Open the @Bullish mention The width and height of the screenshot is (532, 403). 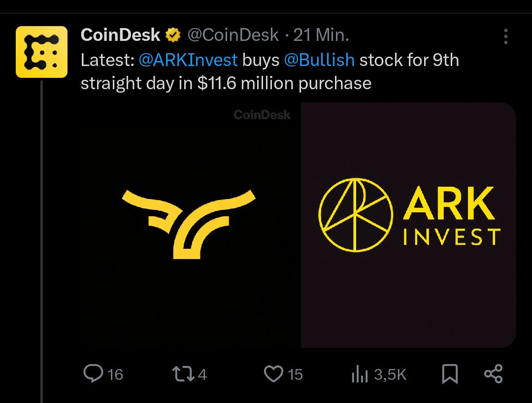pyautogui.click(x=319, y=60)
